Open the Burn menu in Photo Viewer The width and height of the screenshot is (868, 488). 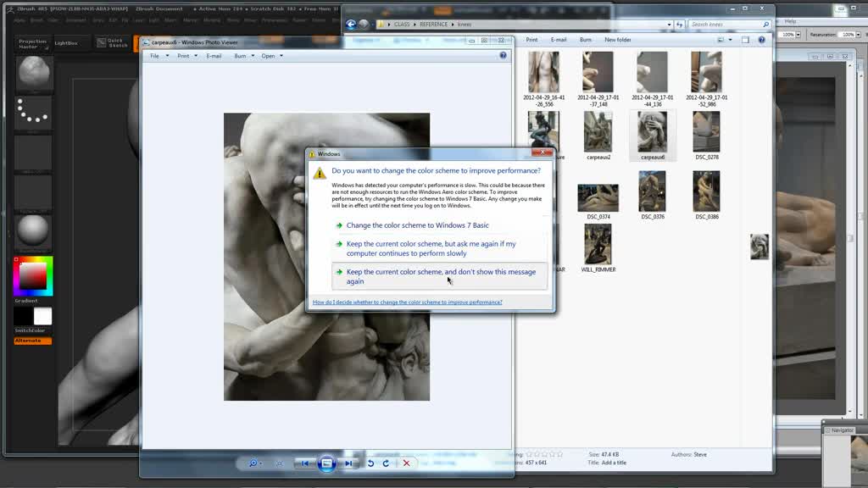click(x=244, y=56)
